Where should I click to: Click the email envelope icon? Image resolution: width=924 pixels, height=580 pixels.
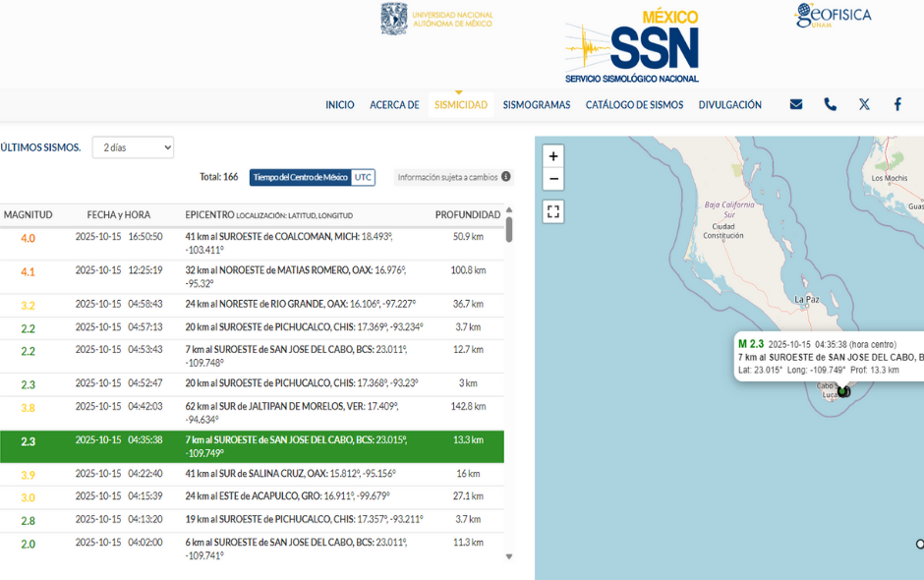pyautogui.click(x=796, y=104)
